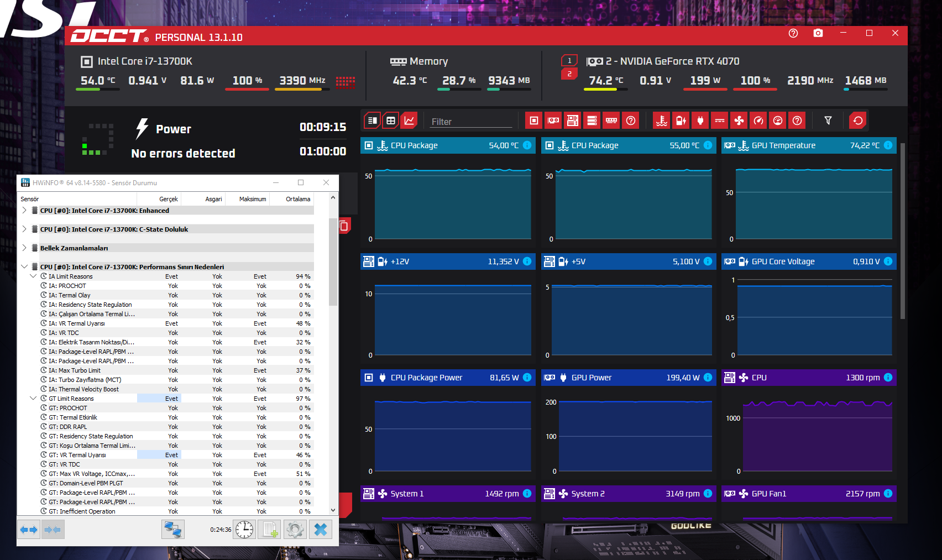Expand Bellek Zamanlamaları sensor group
This screenshot has width=942, height=560.
point(24,248)
